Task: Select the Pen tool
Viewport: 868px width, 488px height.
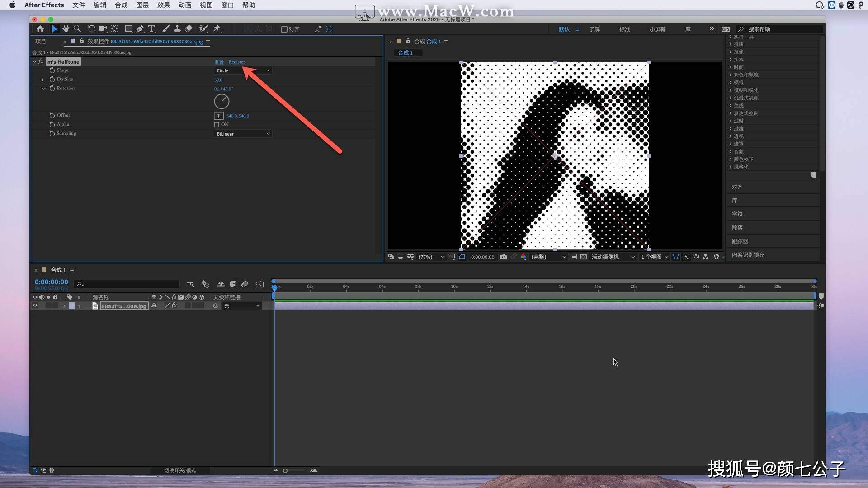Action: pyautogui.click(x=140, y=29)
